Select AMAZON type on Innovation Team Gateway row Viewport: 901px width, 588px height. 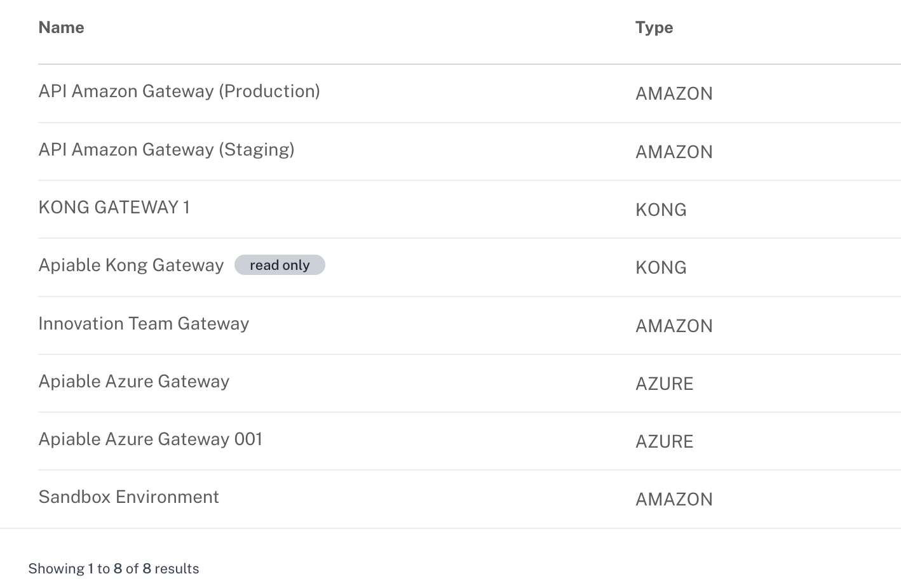(x=674, y=325)
